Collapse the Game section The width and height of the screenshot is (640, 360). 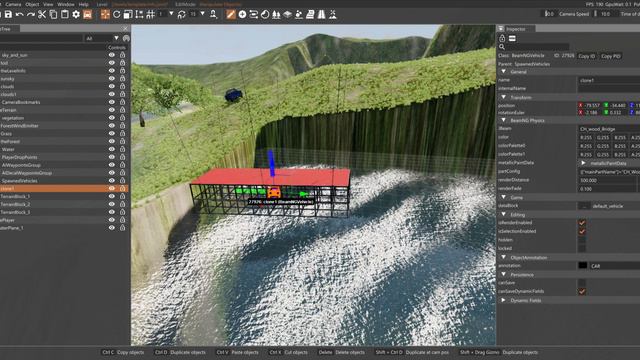[504, 197]
